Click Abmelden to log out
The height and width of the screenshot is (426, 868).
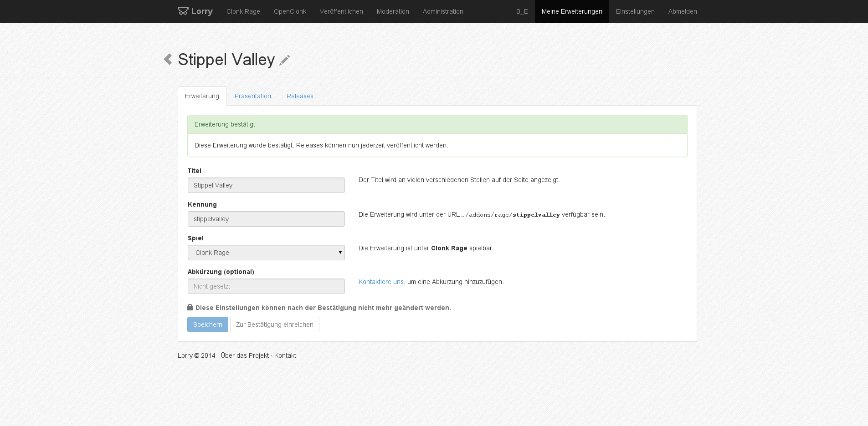pyautogui.click(x=683, y=11)
